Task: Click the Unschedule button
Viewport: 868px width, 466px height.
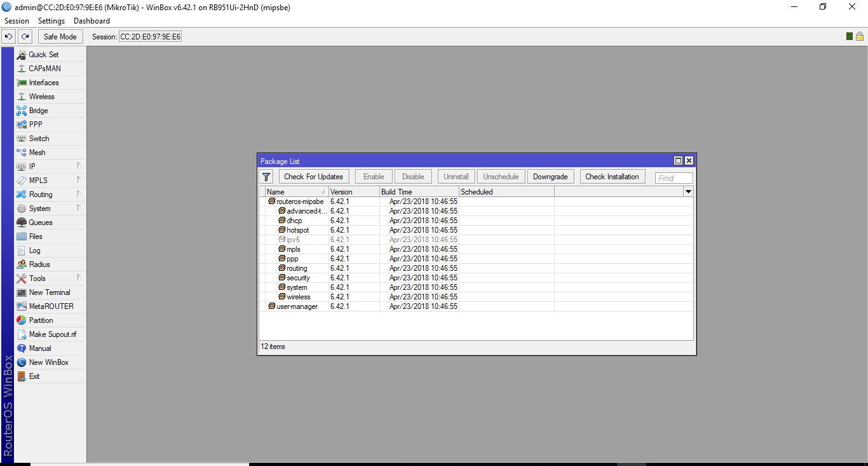Action: point(501,177)
